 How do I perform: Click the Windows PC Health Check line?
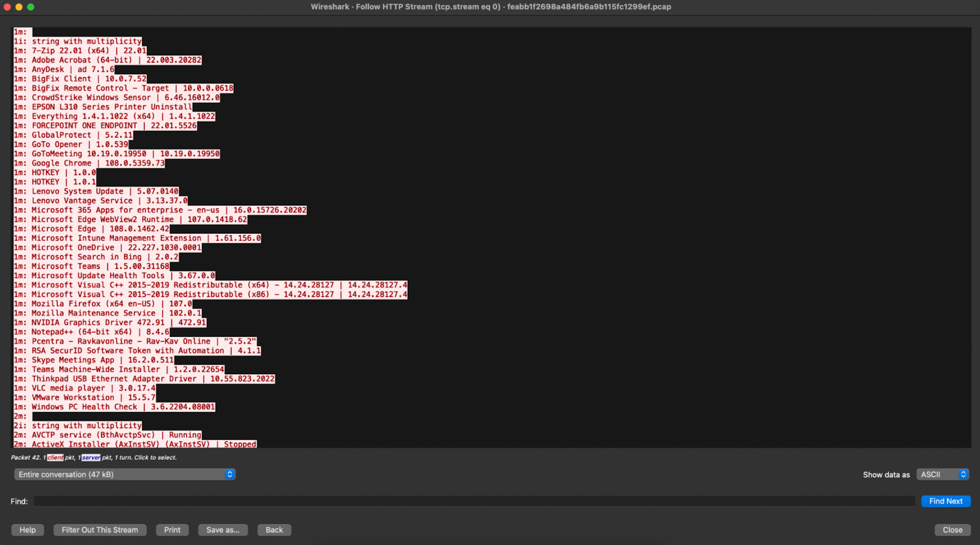click(x=115, y=407)
